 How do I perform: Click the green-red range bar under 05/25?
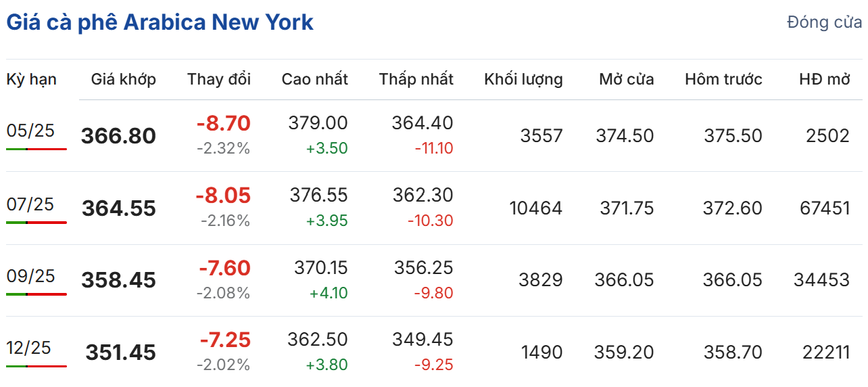[x=37, y=149]
